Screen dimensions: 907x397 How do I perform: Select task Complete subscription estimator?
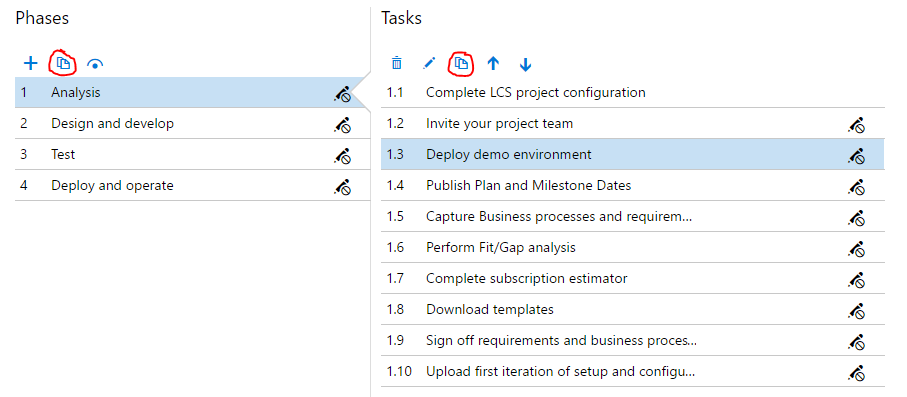tap(633, 278)
